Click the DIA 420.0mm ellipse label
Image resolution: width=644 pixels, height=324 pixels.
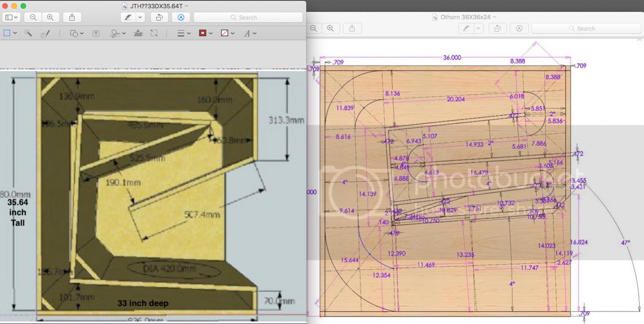pyautogui.click(x=169, y=269)
